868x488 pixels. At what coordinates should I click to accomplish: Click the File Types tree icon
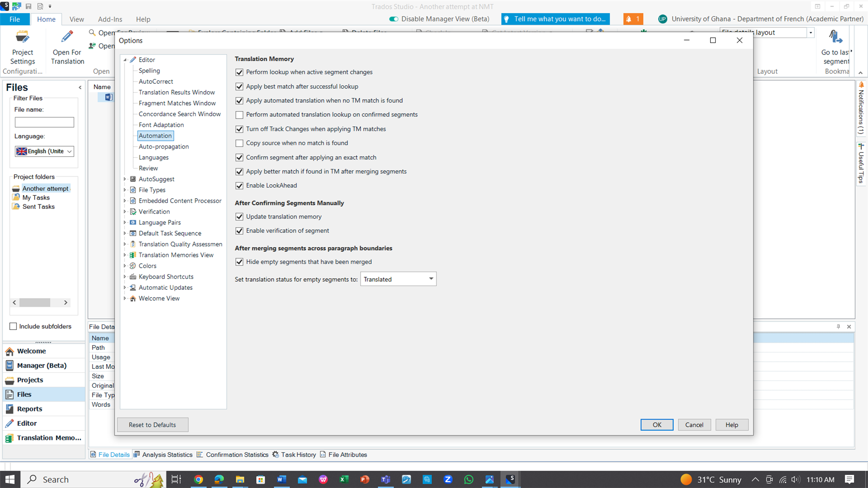(x=133, y=190)
